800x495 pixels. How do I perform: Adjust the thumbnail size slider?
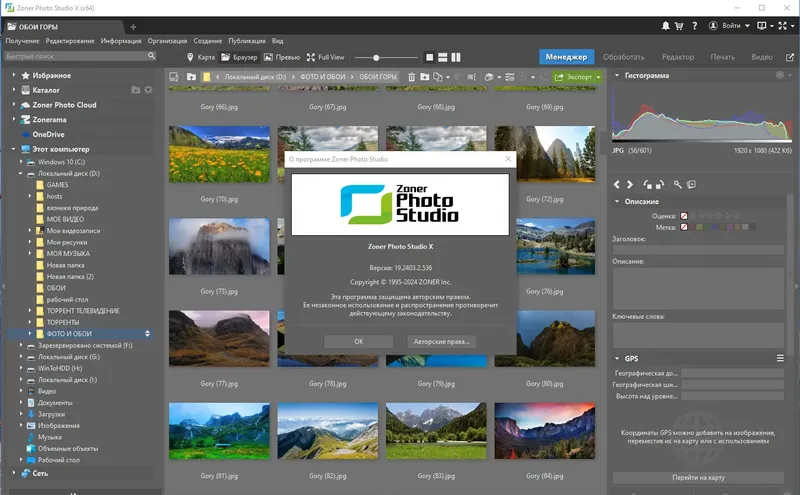click(375, 57)
